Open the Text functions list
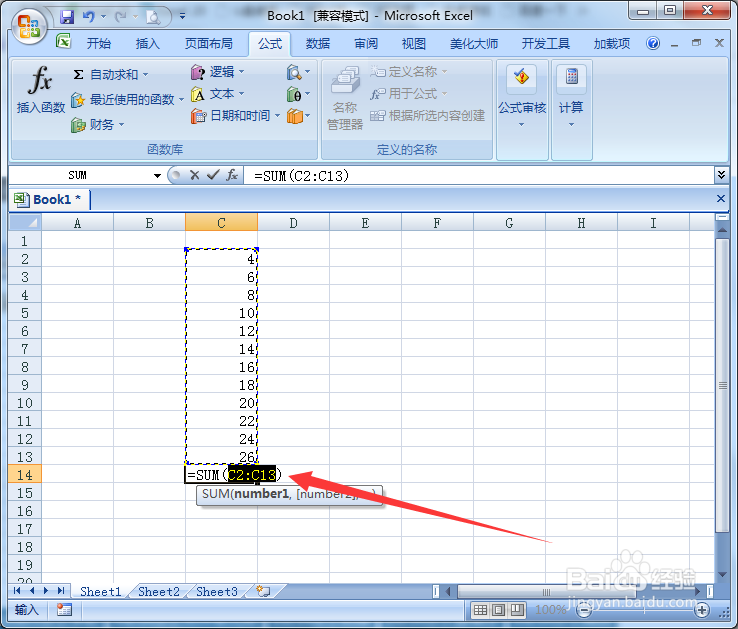 tap(217, 94)
